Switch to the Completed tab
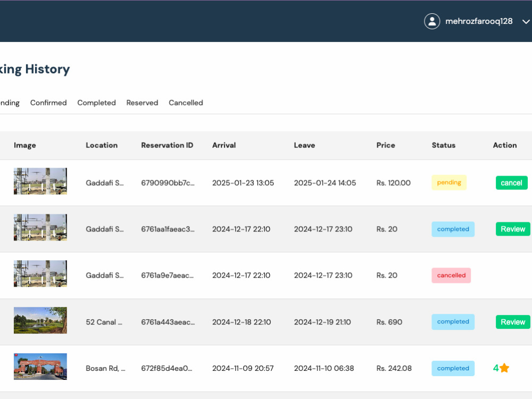Screen dimensions: 532x399 (96, 103)
